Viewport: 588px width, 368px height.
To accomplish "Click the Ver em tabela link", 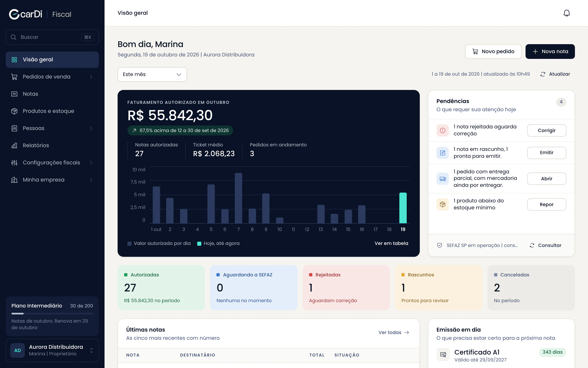I will [391, 243].
